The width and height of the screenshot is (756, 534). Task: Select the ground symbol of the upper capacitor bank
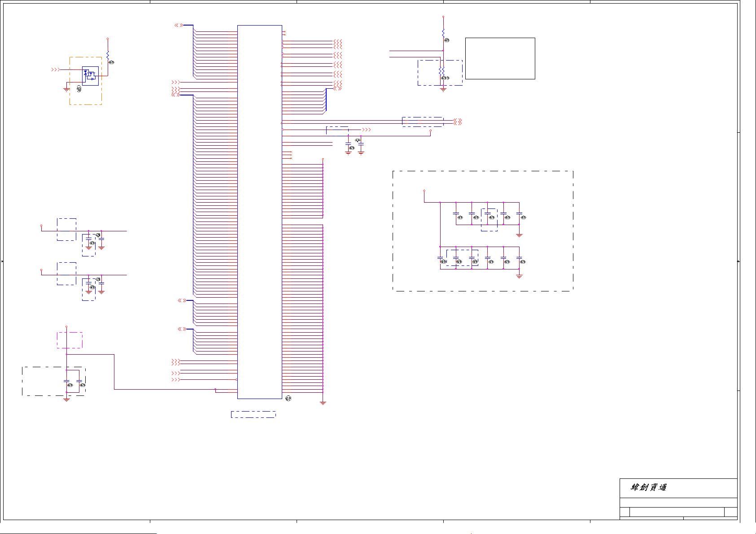520,235
